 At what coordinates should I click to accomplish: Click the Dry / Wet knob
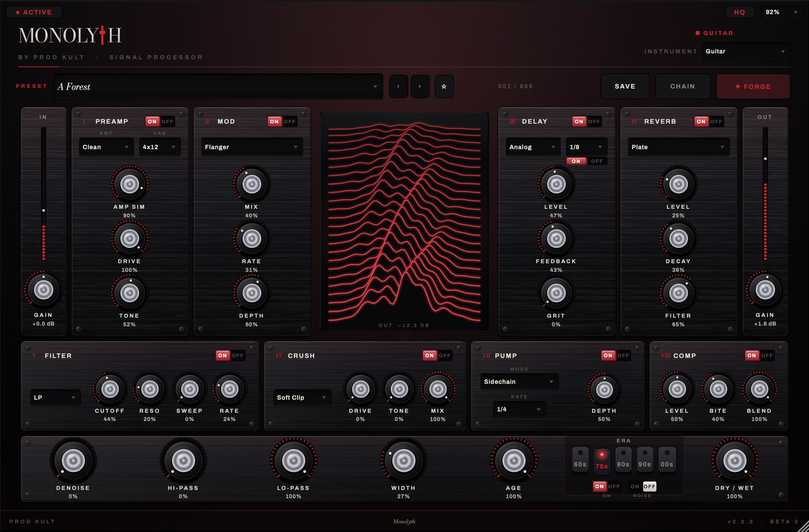tap(735, 460)
